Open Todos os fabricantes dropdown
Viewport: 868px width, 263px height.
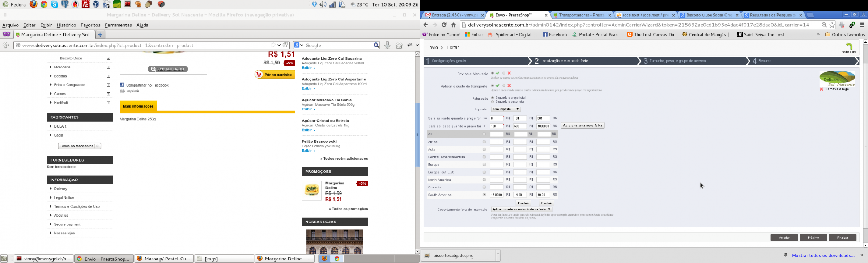79,146
